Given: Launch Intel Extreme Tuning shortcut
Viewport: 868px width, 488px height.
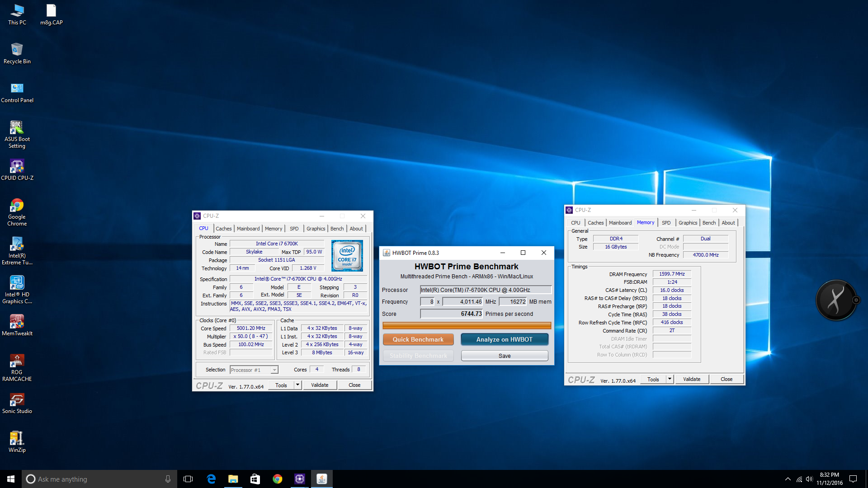Looking at the screenshot, I should coord(17,251).
